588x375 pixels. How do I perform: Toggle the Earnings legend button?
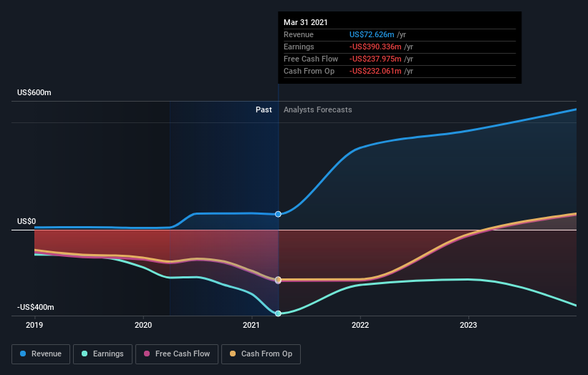pos(102,354)
